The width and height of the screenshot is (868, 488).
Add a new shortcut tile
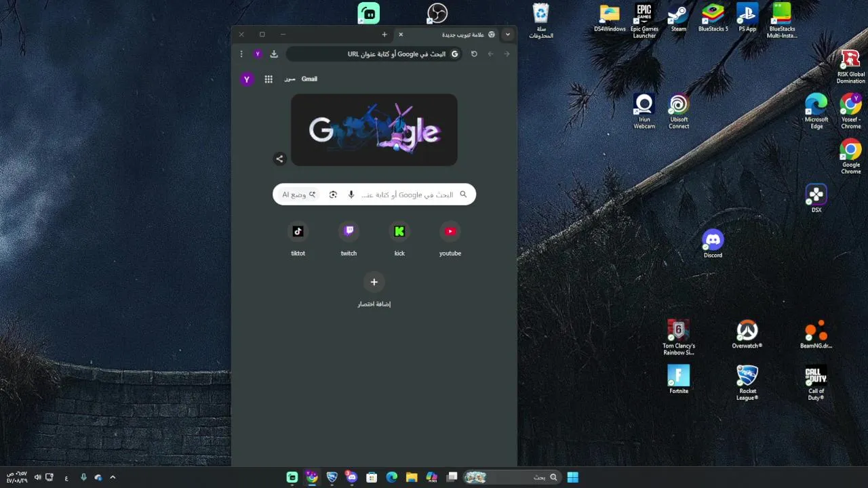point(374,289)
